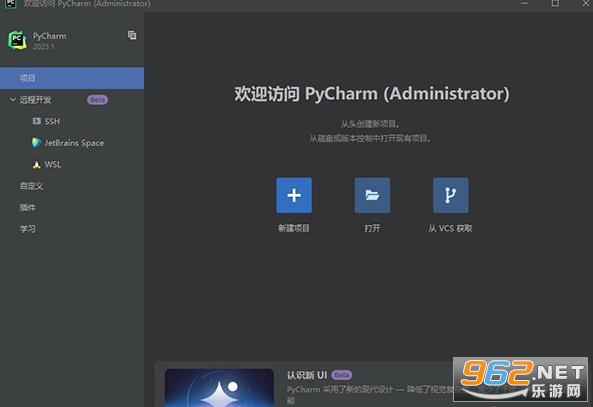Click the copy icon beside PyCharm version
Image resolution: width=593 pixels, height=407 pixels.
click(x=132, y=35)
